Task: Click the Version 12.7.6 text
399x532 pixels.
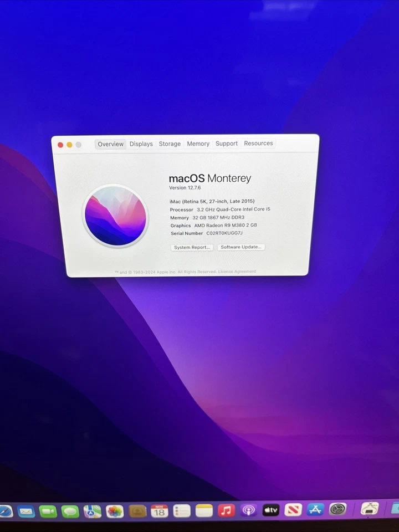Action: (185, 188)
